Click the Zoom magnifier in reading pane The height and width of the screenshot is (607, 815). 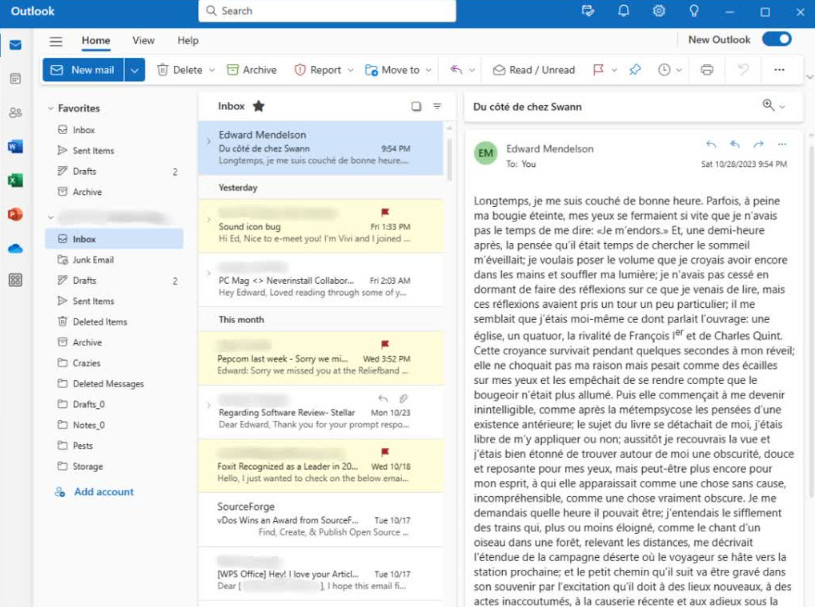pyautogui.click(x=768, y=105)
